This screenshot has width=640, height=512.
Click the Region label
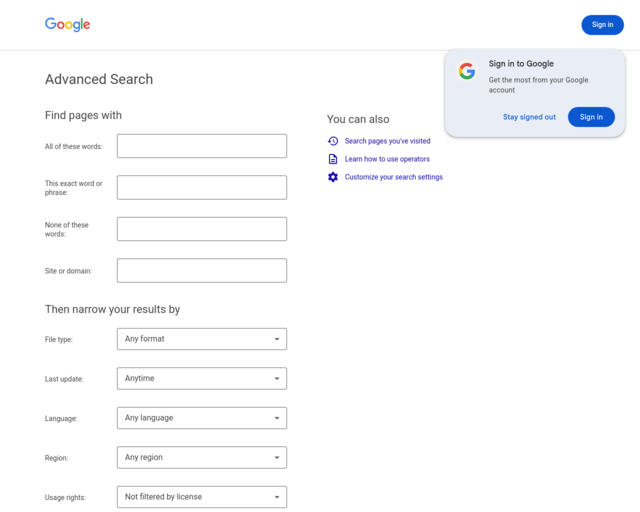56,458
